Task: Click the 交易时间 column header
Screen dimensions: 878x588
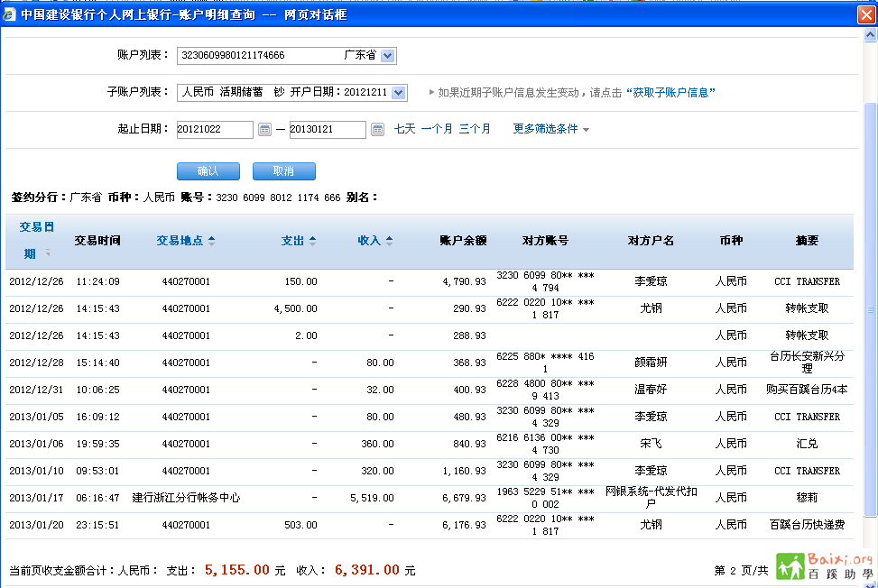Action: (97, 241)
